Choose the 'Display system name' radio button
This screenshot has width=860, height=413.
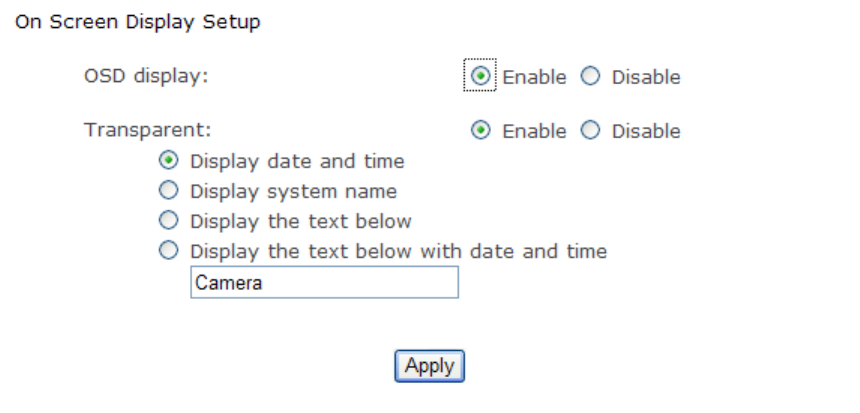[169, 190]
